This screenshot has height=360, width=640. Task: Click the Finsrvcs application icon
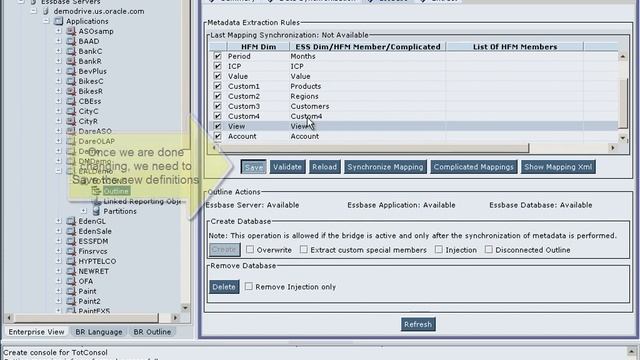[x=71, y=251]
